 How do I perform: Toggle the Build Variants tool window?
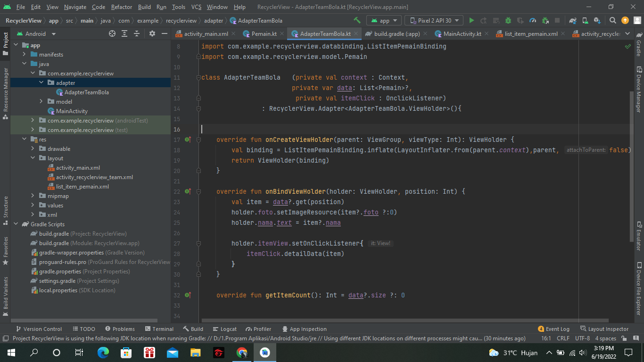click(x=6, y=296)
